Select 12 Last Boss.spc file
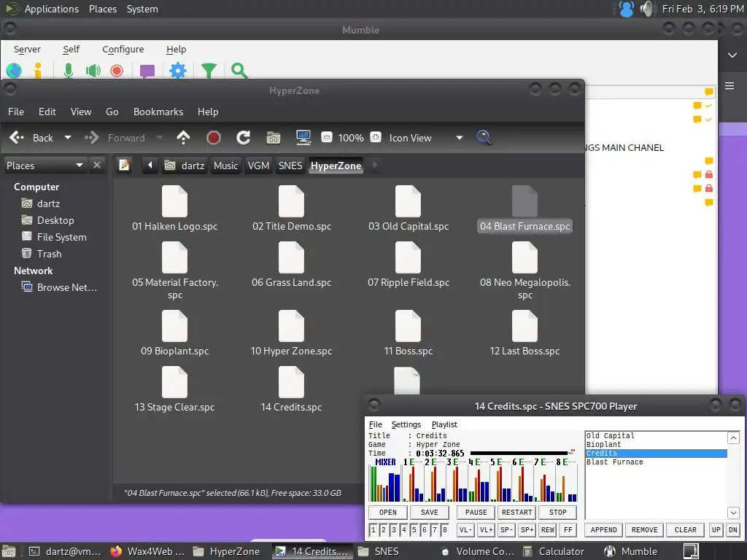Screen dimensions: 747x560 tap(525, 333)
